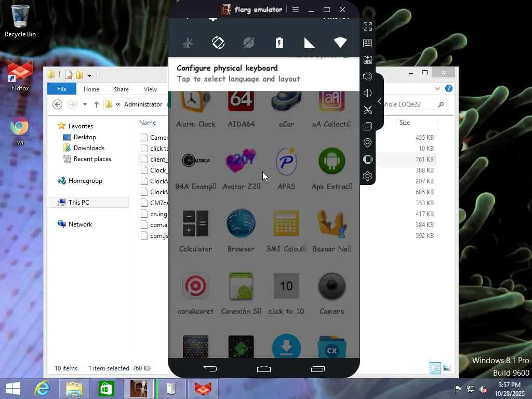Launch the APRS app
Viewport: 532px width, 399px height.
[x=286, y=169]
